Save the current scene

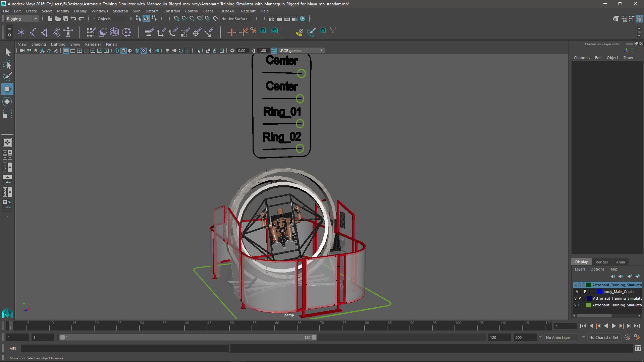pos(66,19)
